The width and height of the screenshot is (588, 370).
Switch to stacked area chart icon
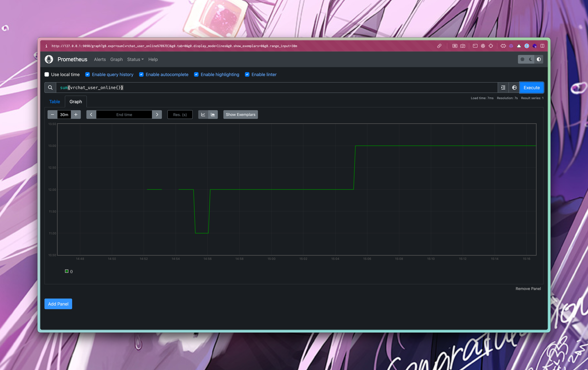(x=213, y=115)
